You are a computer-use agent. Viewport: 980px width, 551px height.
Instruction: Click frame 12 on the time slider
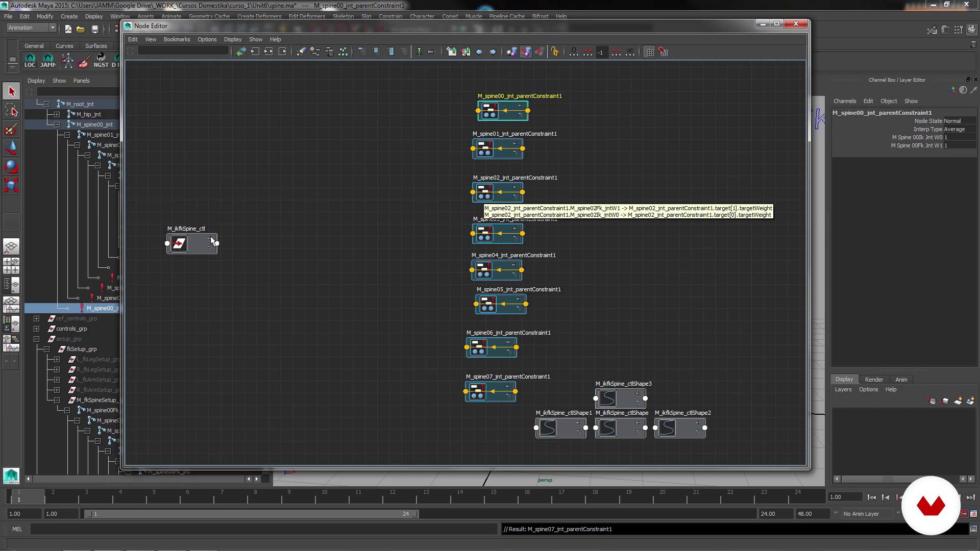(392, 496)
